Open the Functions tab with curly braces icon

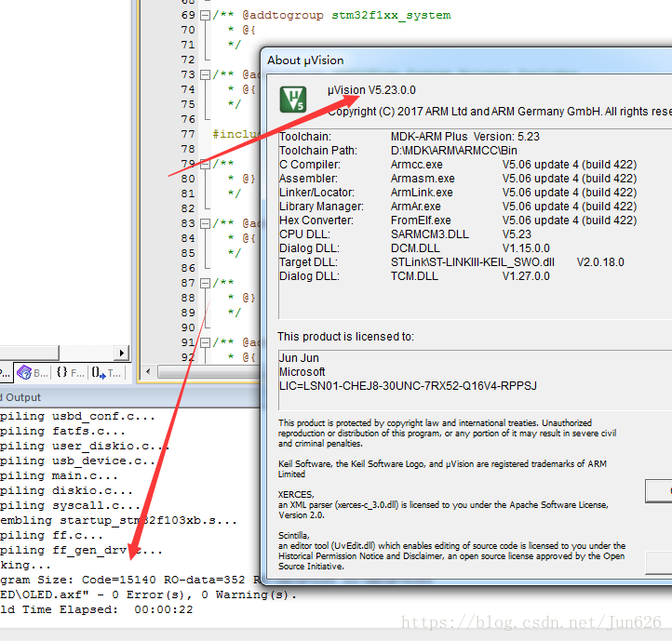pyautogui.click(x=71, y=373)
